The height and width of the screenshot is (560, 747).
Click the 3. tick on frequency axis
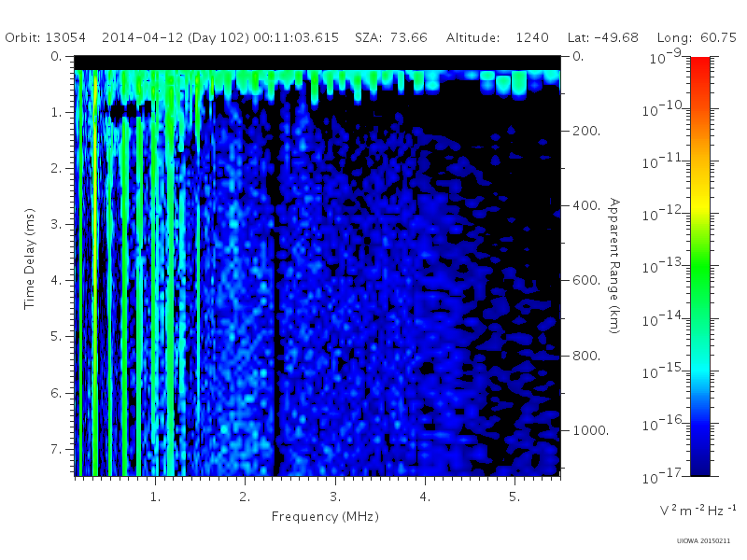click(x=335, y=497)
